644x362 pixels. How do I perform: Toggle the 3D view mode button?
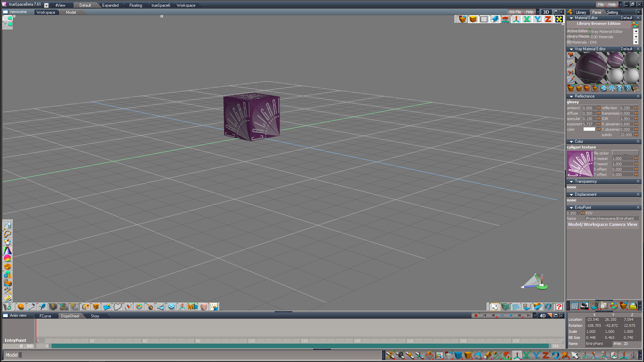pos(546,12)
